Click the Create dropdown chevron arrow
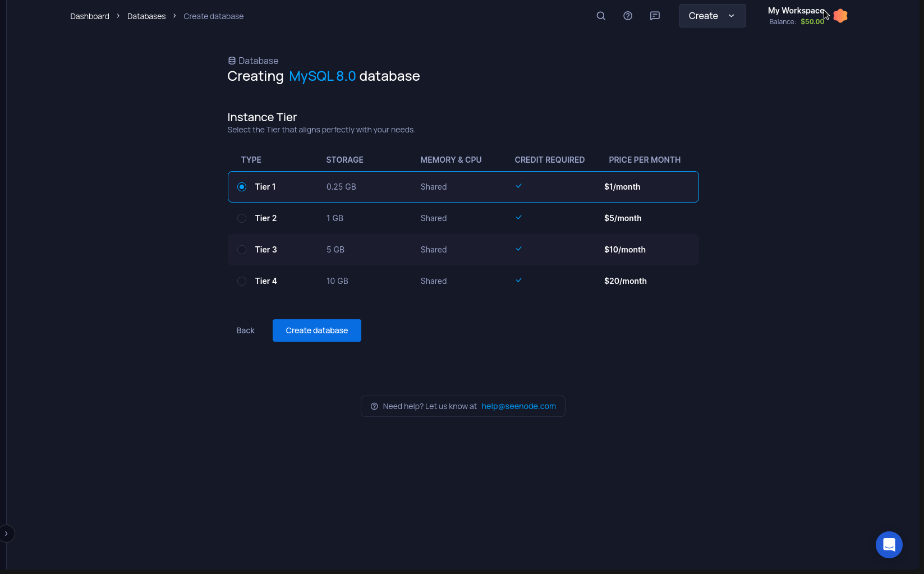Screen dimensions: 924x574 point(732,16)
